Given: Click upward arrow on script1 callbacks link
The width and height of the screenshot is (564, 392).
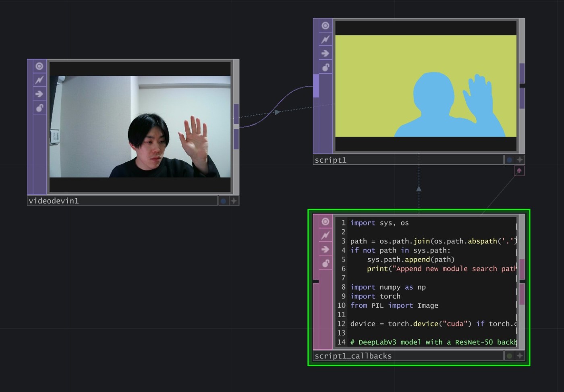Looking at the screenshot, I should point(419,189).
